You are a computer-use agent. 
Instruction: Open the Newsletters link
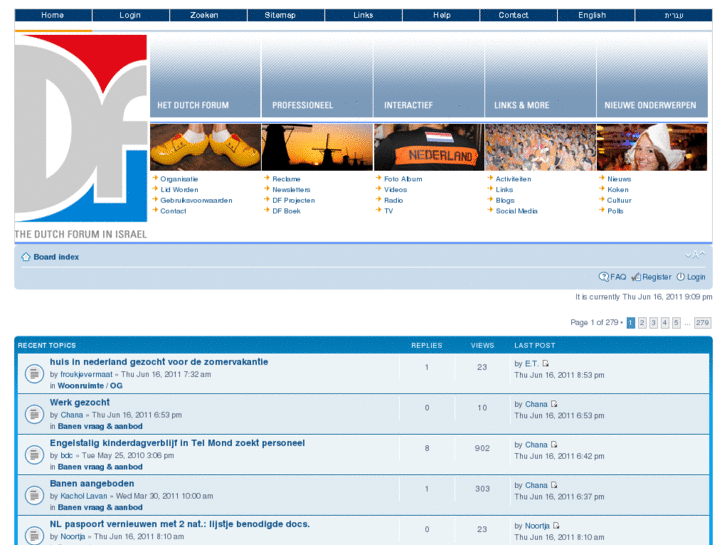[x=291, y=190]
